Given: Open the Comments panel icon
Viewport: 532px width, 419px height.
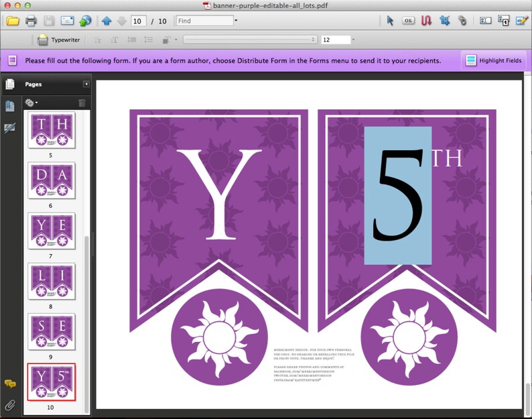Looking at the screenshot, I should coord(10,384).
